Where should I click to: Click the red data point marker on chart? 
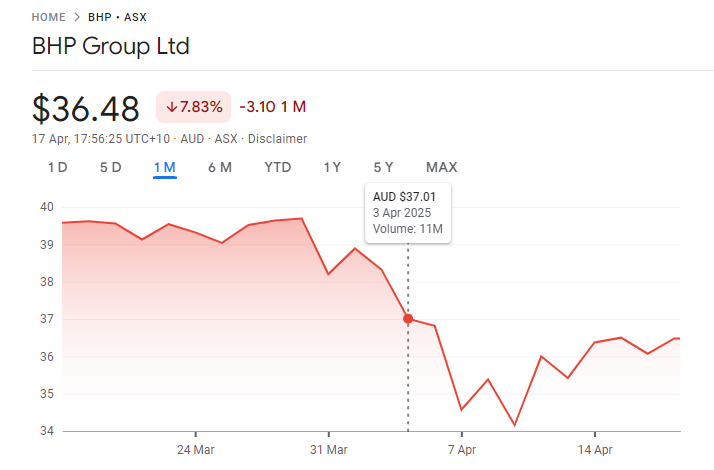pos(408,319)
